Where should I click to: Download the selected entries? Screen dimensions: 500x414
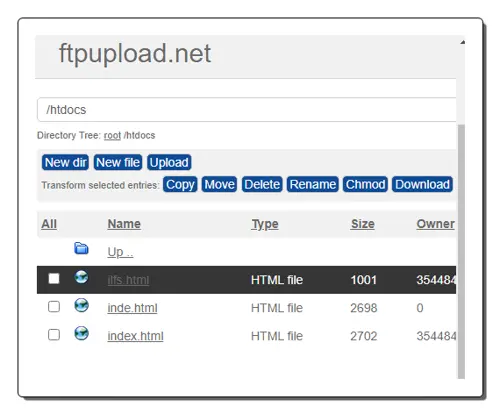coord(423,184)
